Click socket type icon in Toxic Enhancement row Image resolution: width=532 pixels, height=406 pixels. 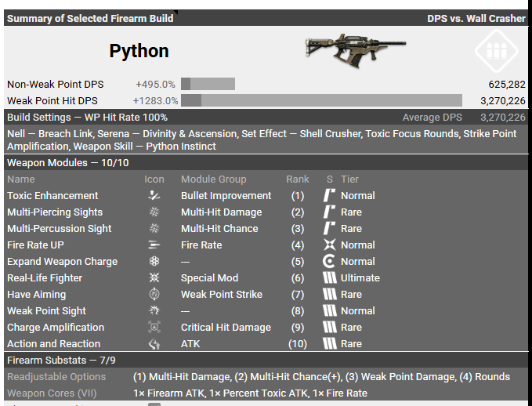(x=329, y=195)
